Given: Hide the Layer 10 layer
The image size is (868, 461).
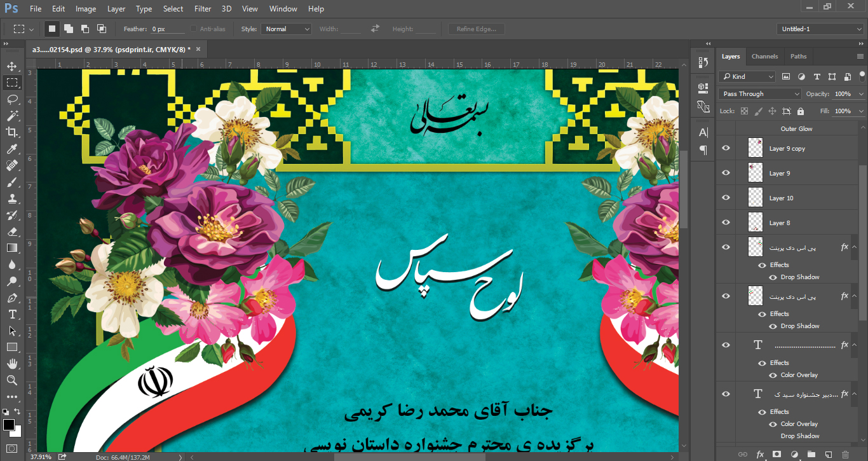Looking at the screenshot, I should coord(726,198).
